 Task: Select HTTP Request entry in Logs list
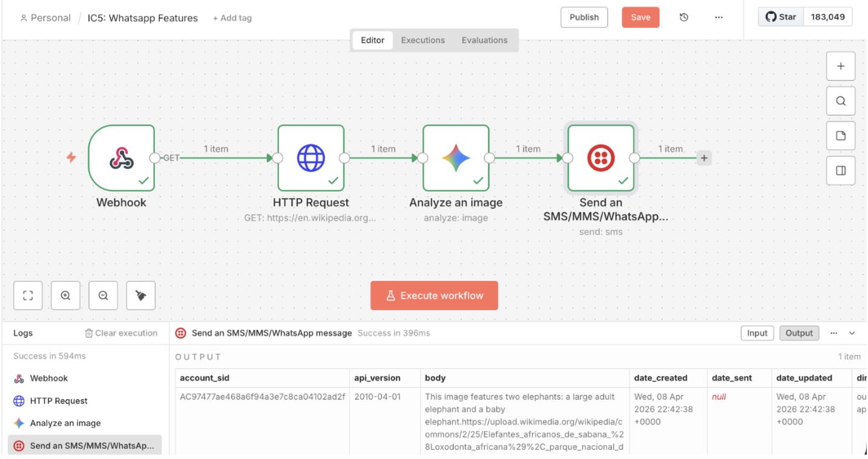pyautogui.click(x=85, y=401)
